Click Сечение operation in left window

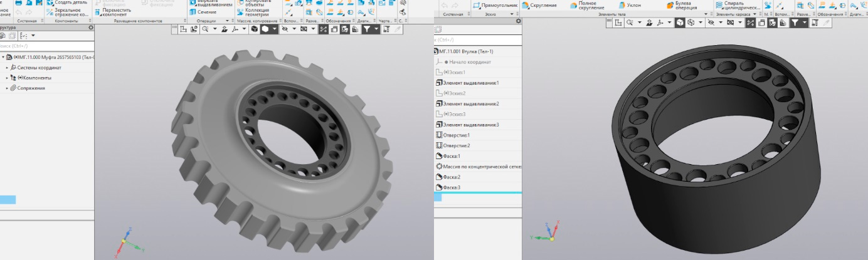202,12
